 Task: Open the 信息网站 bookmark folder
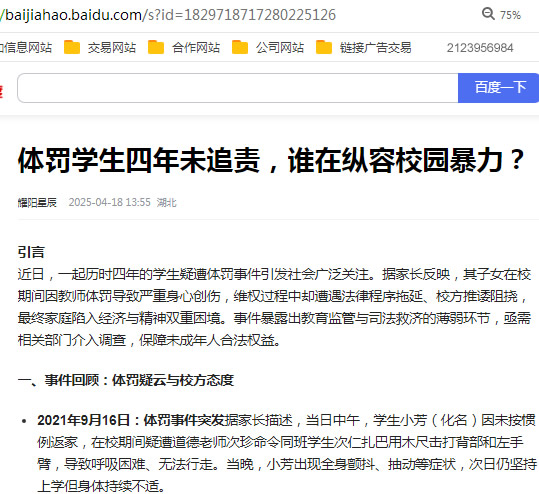click(26, 47)
